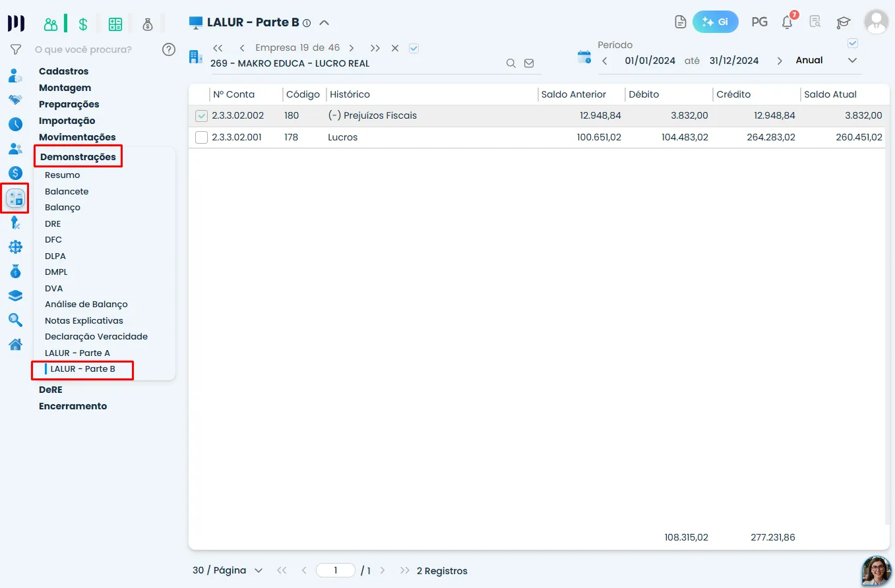Open the 30 / Página size dropdown
The height and width of the screenshot is (588, 895).
coord(228,570)
